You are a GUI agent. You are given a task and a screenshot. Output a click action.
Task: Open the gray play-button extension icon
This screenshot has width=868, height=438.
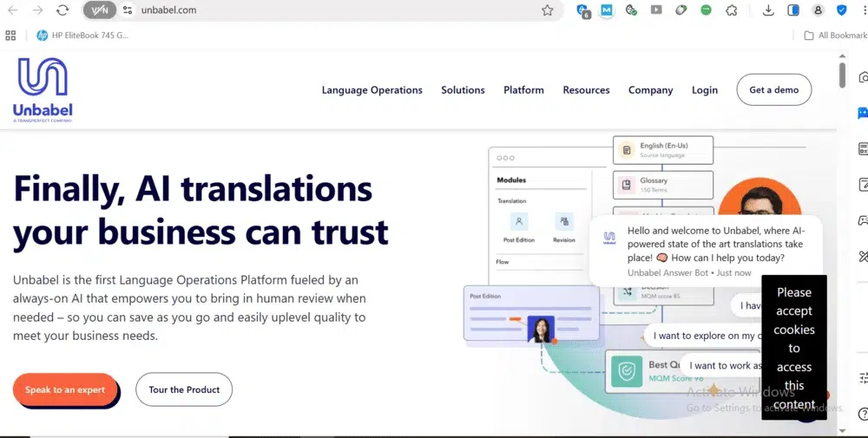point(656,10)
